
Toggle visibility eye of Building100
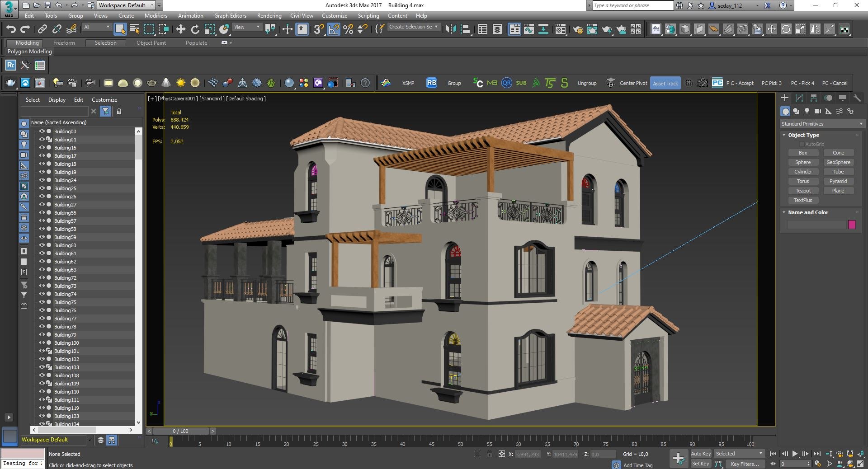point(42,343)
